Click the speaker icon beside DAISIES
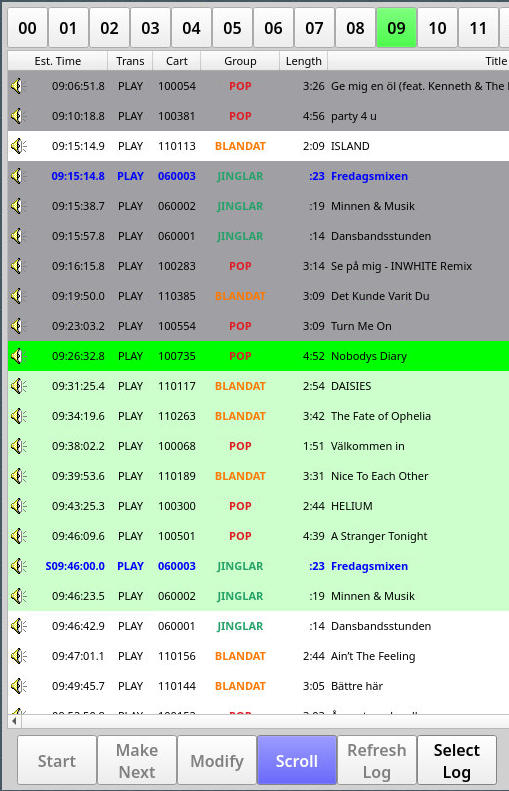This screenshot has width=509, height=791. (19, 386)
